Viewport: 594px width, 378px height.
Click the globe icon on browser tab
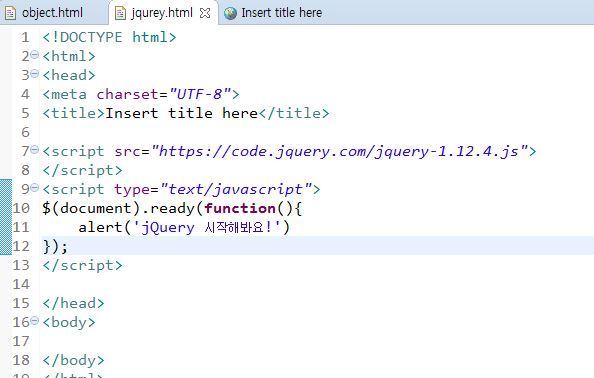(230, 13)
